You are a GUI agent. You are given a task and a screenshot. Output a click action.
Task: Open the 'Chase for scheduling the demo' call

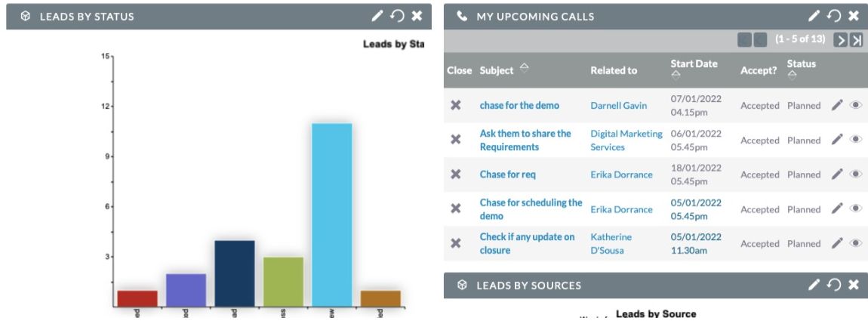[531, 209]
